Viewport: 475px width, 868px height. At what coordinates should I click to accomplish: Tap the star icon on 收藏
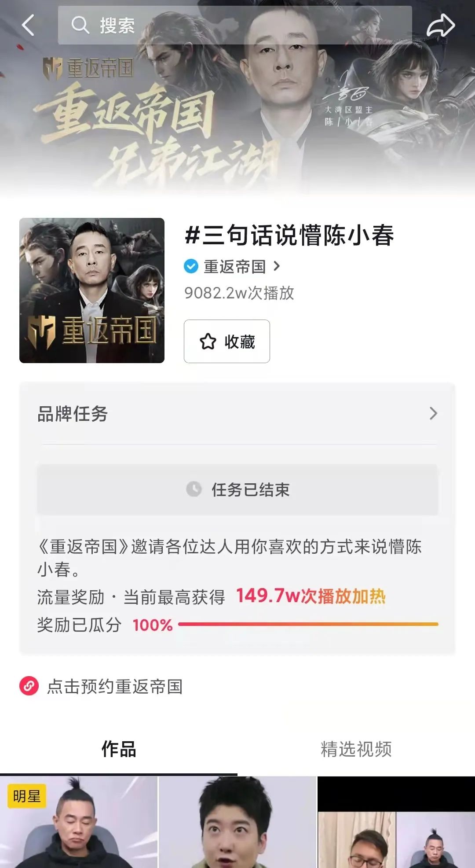pyautogui.click(x=208, y=342)
